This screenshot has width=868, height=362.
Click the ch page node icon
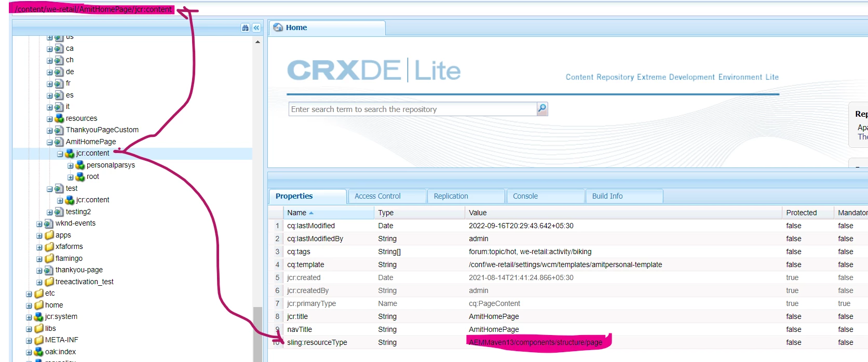pos(59,60)
